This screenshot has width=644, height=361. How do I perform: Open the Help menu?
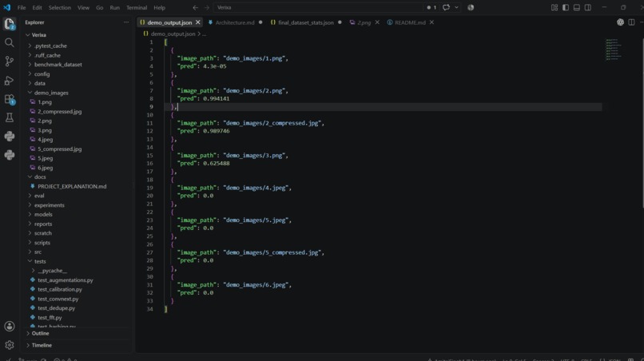click(159, 7)
